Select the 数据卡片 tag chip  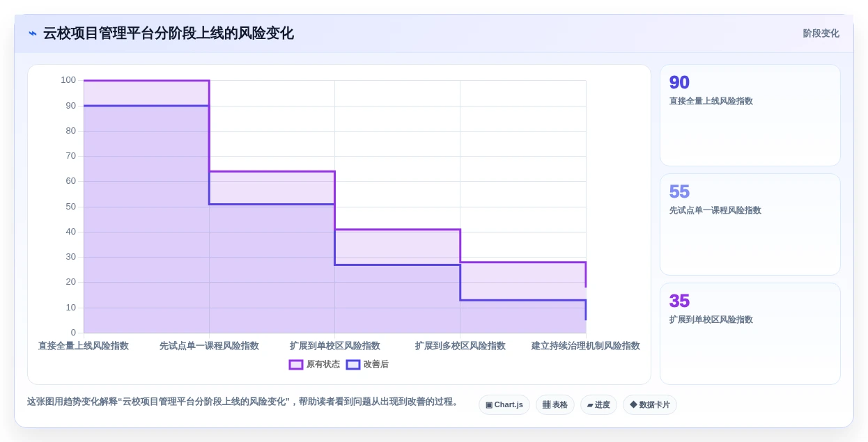[x=650, y=404]
